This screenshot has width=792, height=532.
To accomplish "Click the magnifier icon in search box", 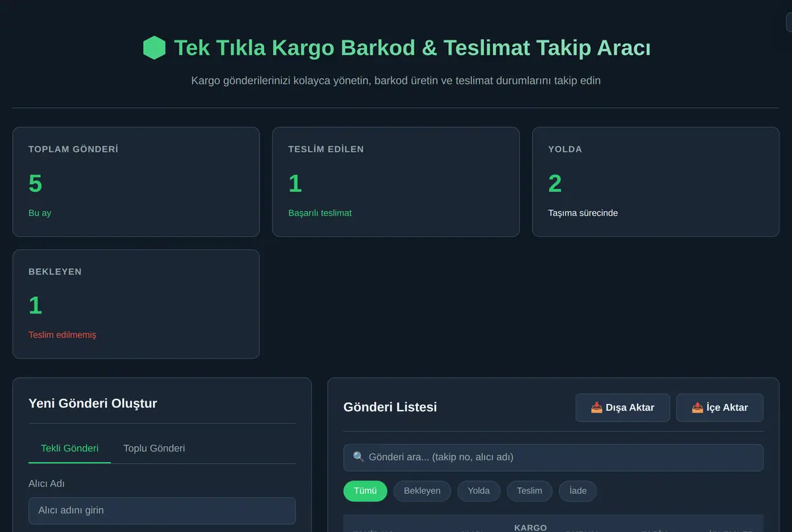I will pyautogui.click(x=358, y=457).
